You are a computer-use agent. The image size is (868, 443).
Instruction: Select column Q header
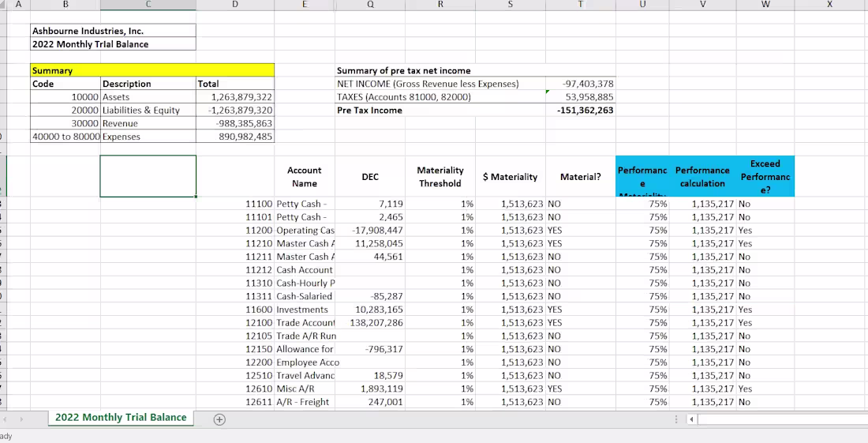pos(370,5)
